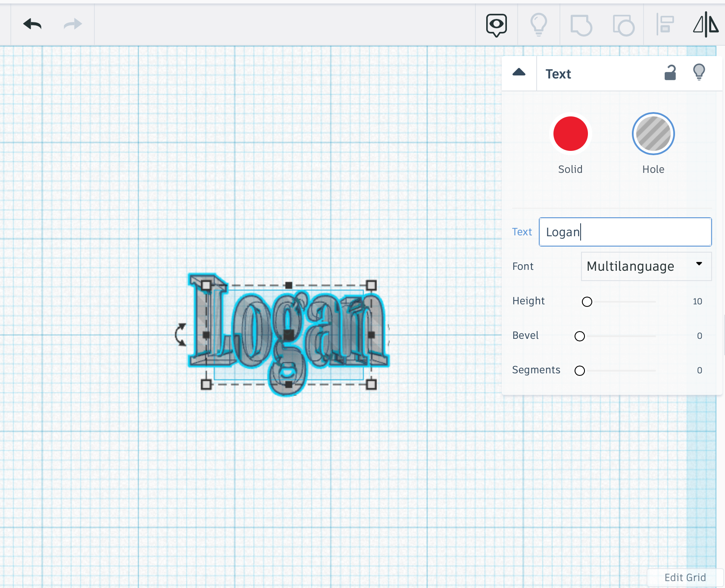
Task: Click the bottom-right corner resize handle
Action: (371, 384)
